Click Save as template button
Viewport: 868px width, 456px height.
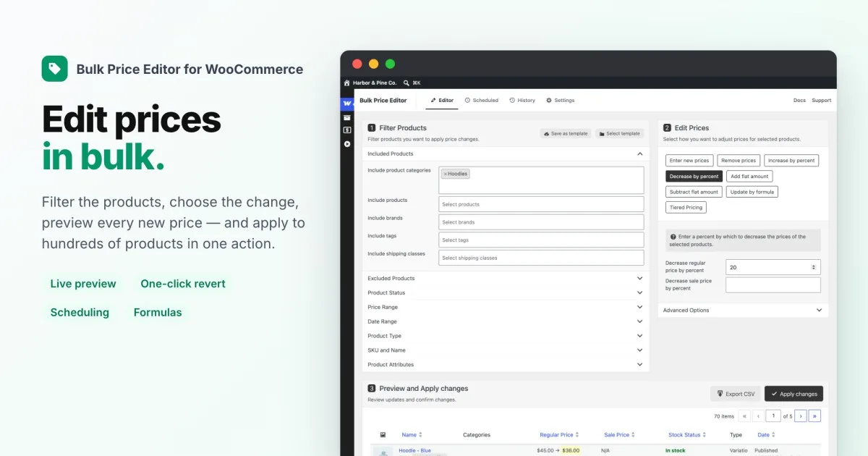point(566,134)
